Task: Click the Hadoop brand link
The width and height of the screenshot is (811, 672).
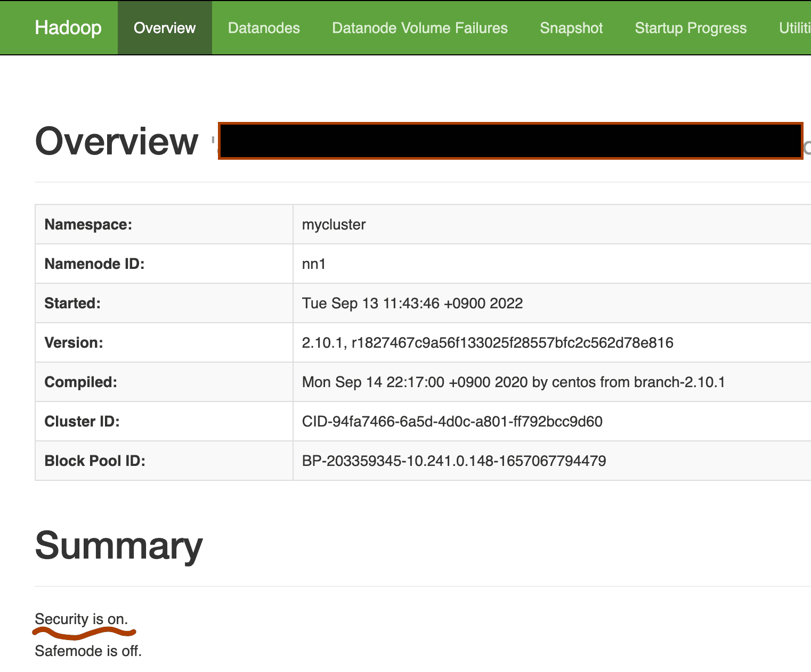Action: tap(68, 28)
